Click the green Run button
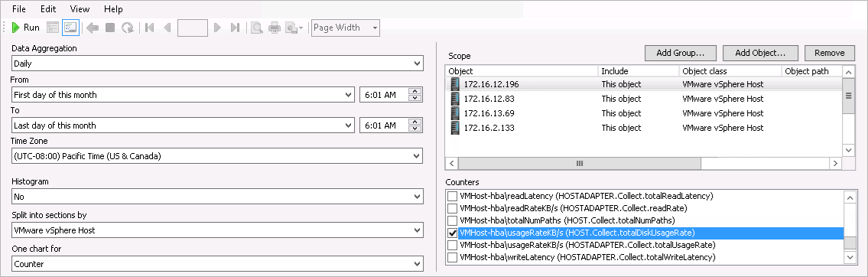Image resolution: width=868 pixels, height=277 pixels. tap(25, 27)
